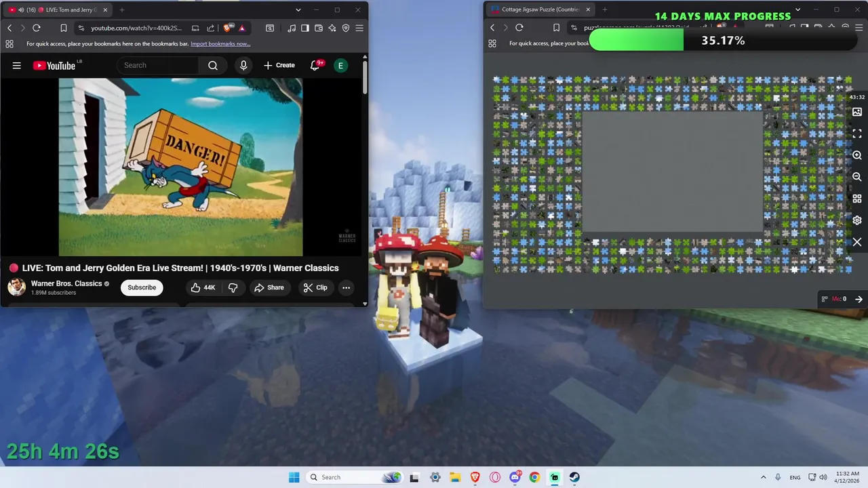The width and height of the screenshot is (868, 488).
Task: Dislike the Tom and Jerry live stream
Action: (233, 287)
